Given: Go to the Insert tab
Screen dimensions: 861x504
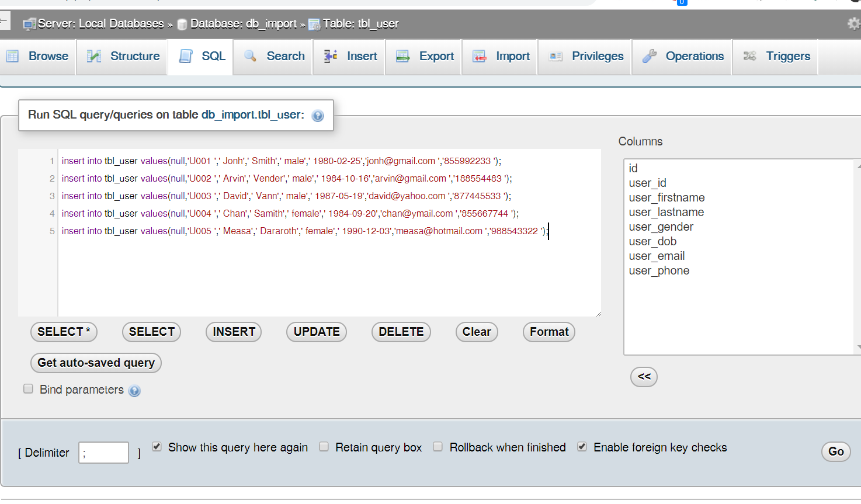Looking at the screenshot, I should 349,57.
